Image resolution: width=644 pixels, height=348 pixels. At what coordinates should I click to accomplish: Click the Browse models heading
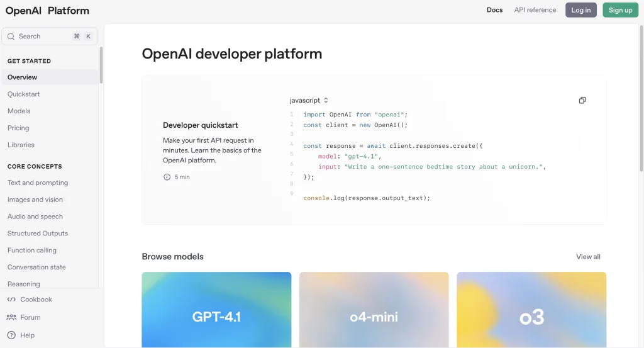point(172,256)
